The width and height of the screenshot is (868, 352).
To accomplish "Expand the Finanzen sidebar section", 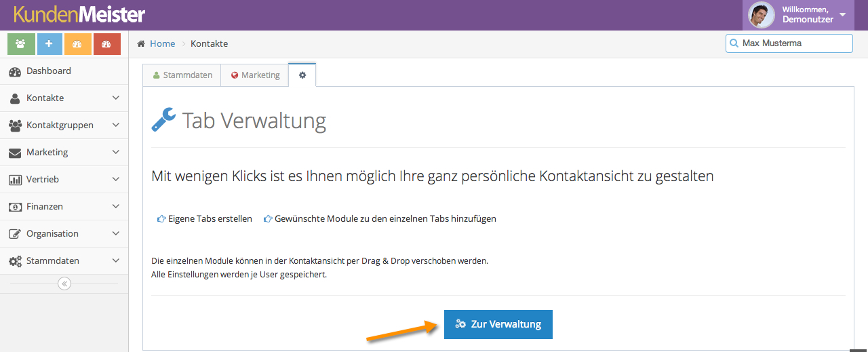I will coord(64,207).
